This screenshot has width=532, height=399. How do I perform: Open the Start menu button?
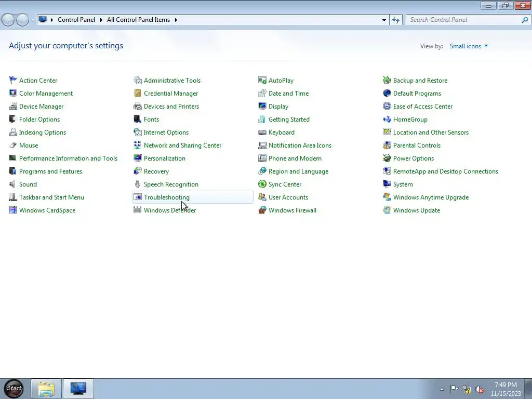tap(14, 389)
